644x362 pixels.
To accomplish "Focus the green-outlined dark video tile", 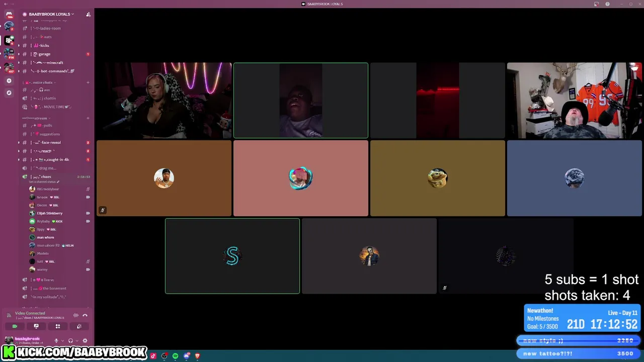I will click(x=301, y=101).
